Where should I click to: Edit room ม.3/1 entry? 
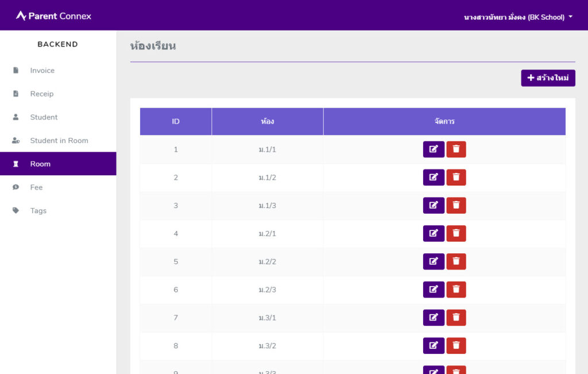pyautogui.click(x=434, y=318)
